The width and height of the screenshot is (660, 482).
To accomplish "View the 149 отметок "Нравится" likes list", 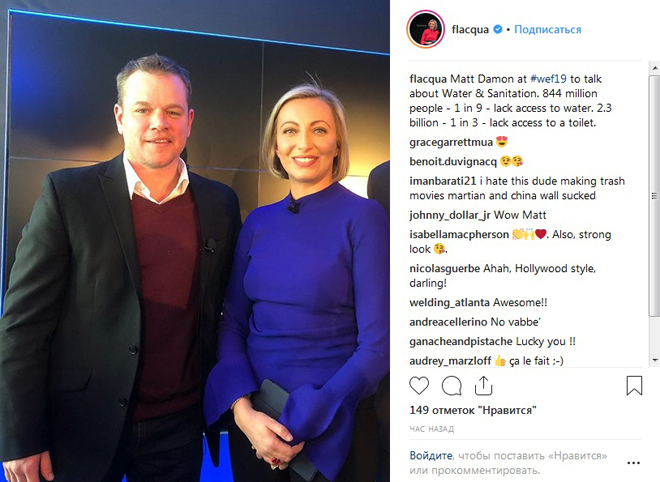I will point(473,410).
